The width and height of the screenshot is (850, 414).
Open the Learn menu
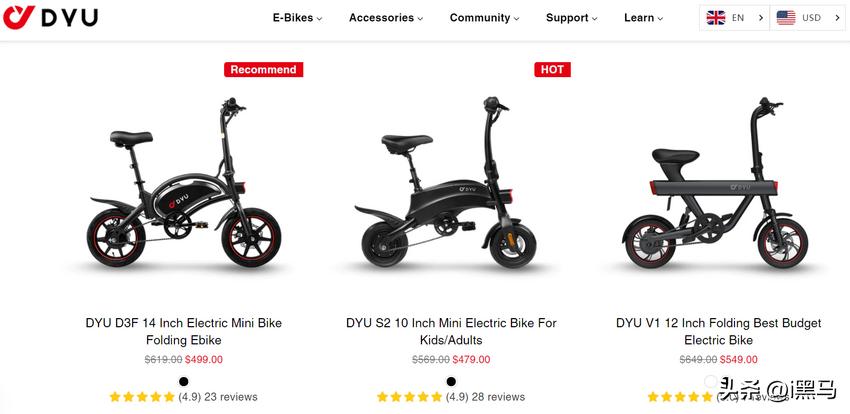click(643, 18)
